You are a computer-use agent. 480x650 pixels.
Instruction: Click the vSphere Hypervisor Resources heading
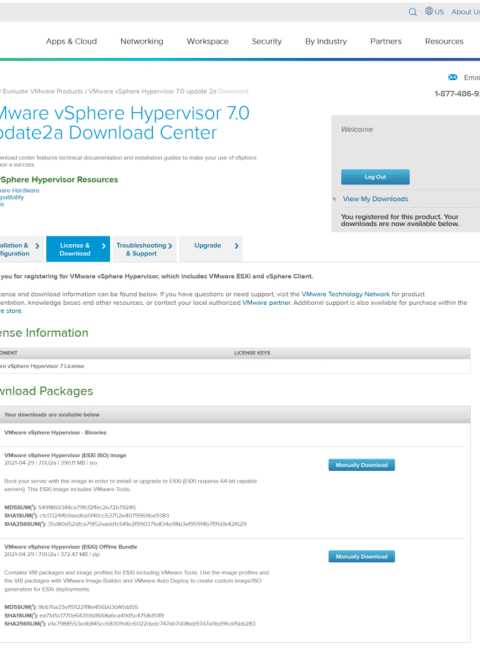tap(59, 179)
